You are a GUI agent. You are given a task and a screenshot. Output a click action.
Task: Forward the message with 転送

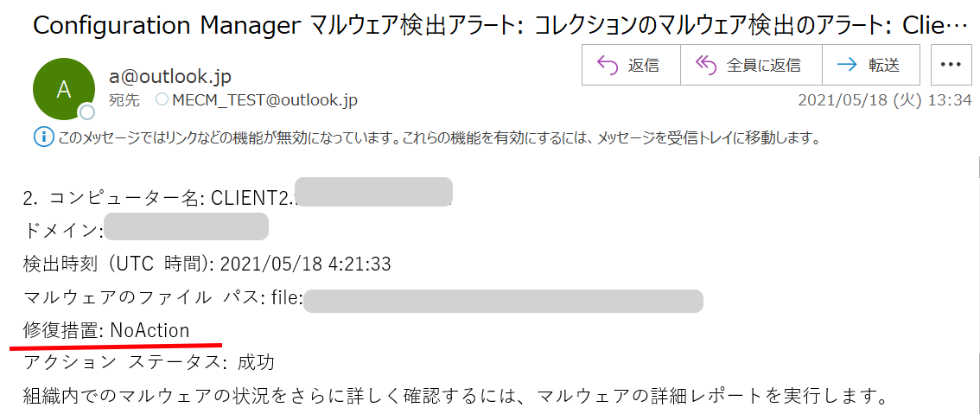pyautogui.click(x=870, y=65)
